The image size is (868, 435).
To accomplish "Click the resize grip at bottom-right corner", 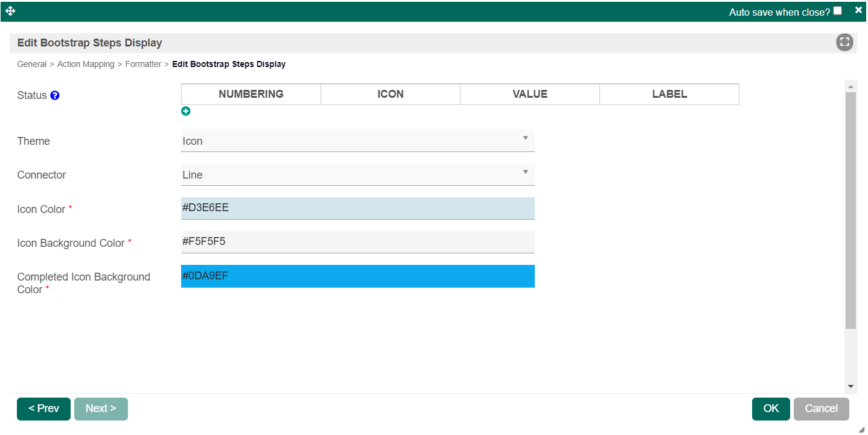I will click(x=861, y=429).
